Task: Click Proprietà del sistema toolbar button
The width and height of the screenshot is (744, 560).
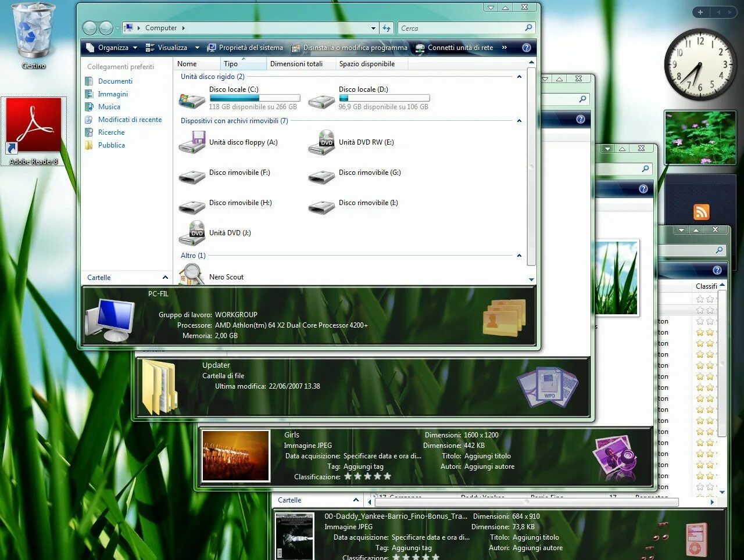Action: coord(245,48)
